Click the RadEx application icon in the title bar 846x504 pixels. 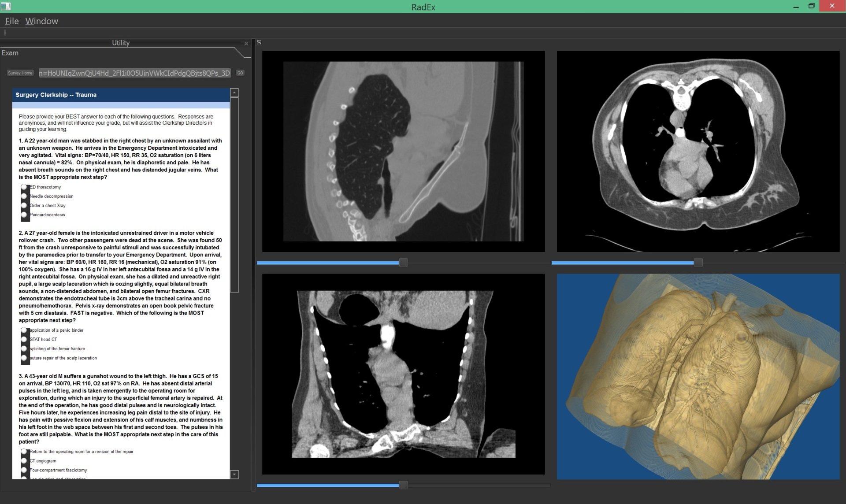coord(6,7)
